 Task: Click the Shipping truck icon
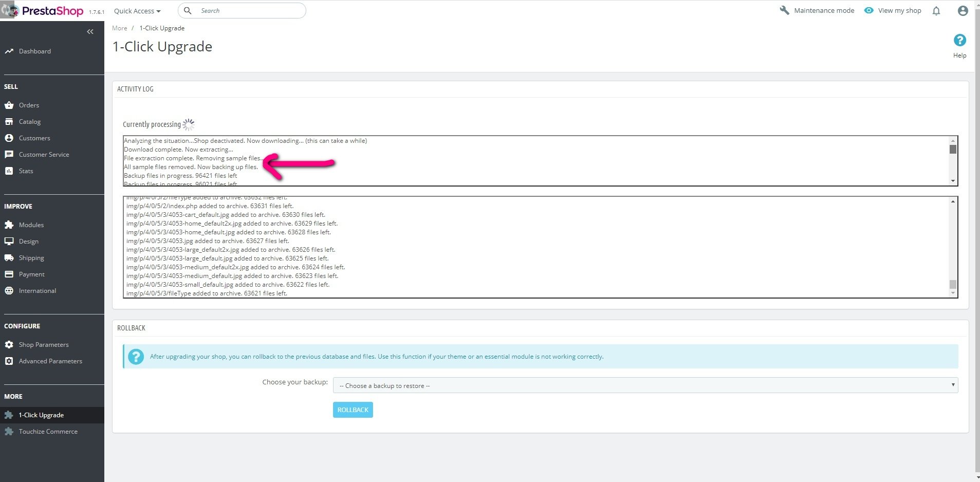click(9, 258)
